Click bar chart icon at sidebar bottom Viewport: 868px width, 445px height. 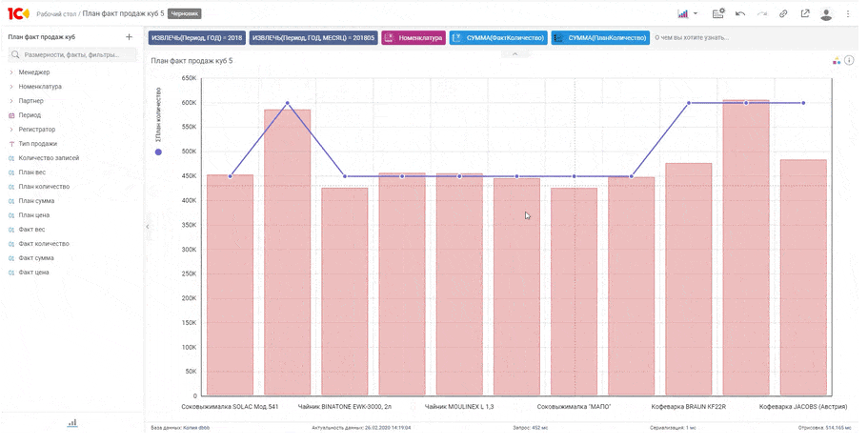tap(72, 423)
